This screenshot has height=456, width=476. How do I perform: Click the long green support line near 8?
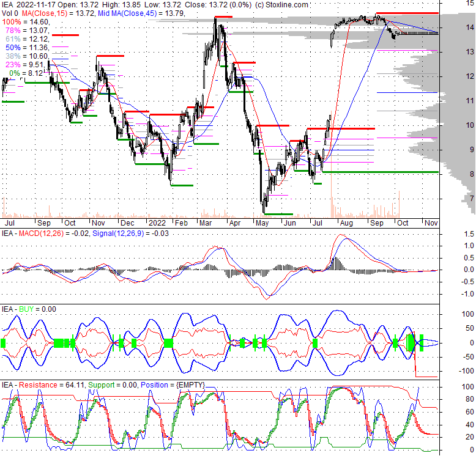click(380, 172)
